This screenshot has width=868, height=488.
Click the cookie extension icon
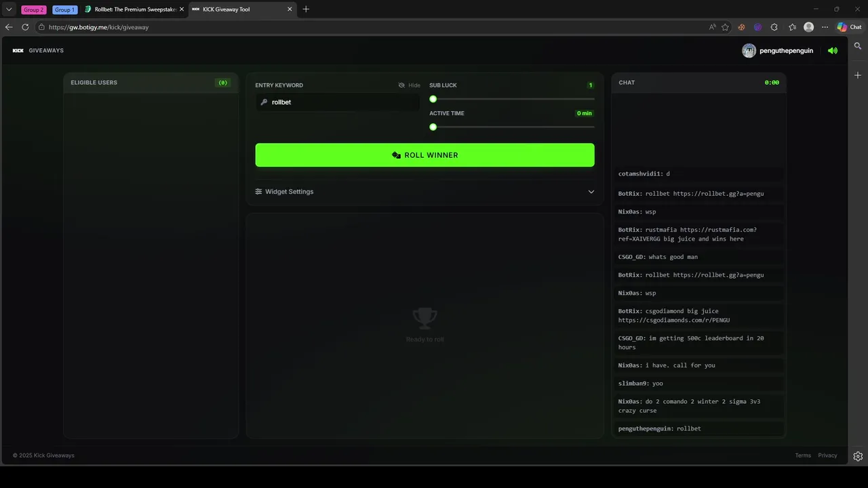click(x=741, y=27)
